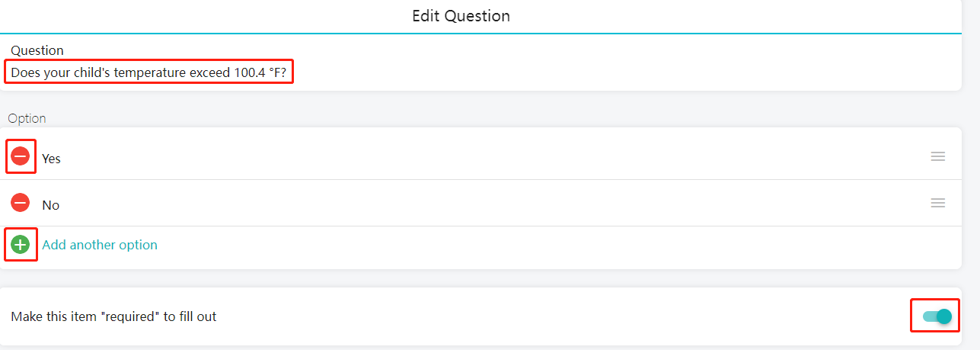The width and height of the screenshot is (980, 350).
Task: Click blank space in the "No" option row
Action: 487,204
